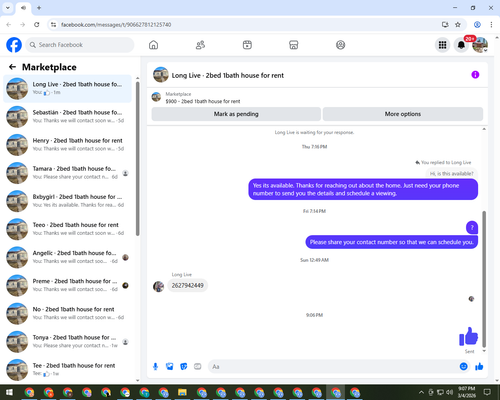500x400 pixels.
Task: Open the Windows notification center
Action: point(487,392)
